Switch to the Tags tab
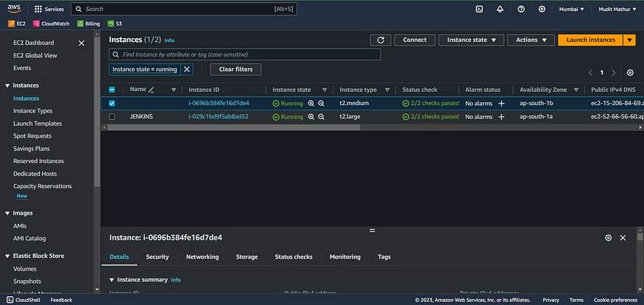Viewport: 644px width, 305px height. point(384,256)
